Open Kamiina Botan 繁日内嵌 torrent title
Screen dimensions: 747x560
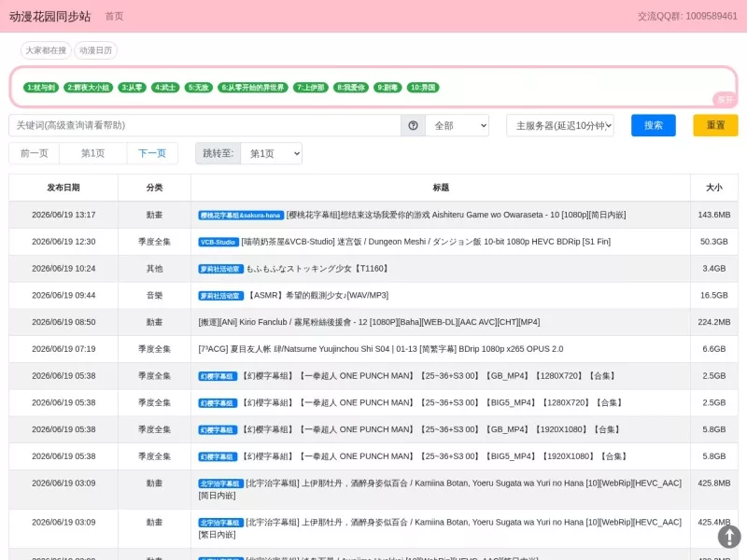[x=440, y=528]
